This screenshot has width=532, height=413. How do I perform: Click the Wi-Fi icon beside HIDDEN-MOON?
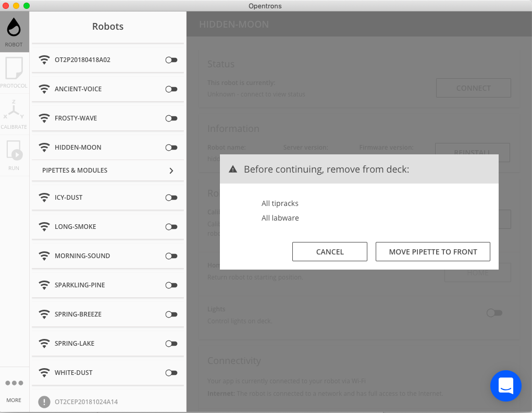[44, 148]
